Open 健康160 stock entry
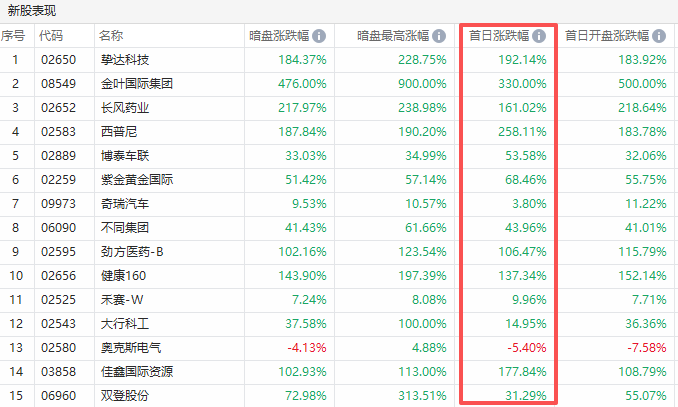Image resolution: width=678 pixels, height=407 pixels. [123, 276]
